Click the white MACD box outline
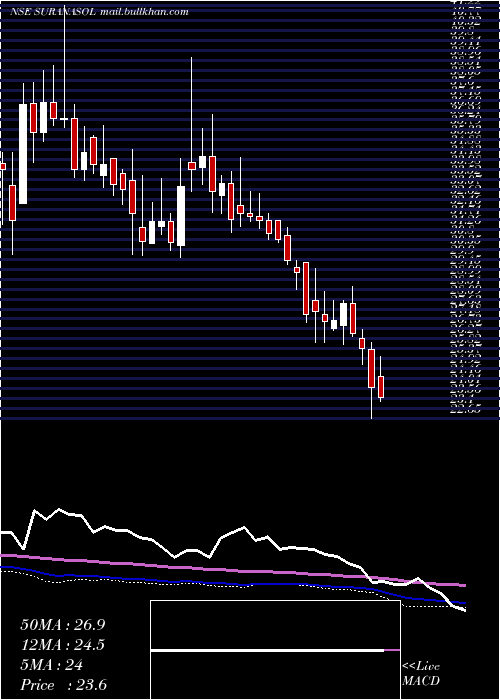The image size is (500, 700). click(275, 650)
